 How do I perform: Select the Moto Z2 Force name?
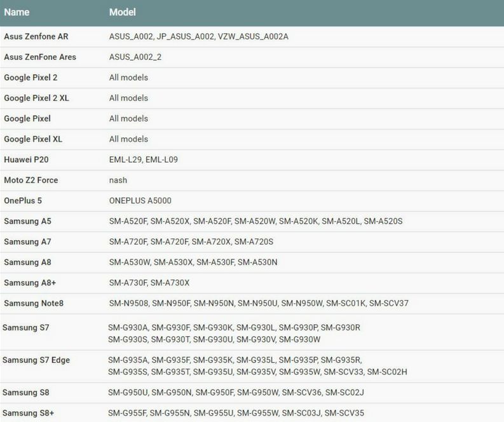click(31, 180)
